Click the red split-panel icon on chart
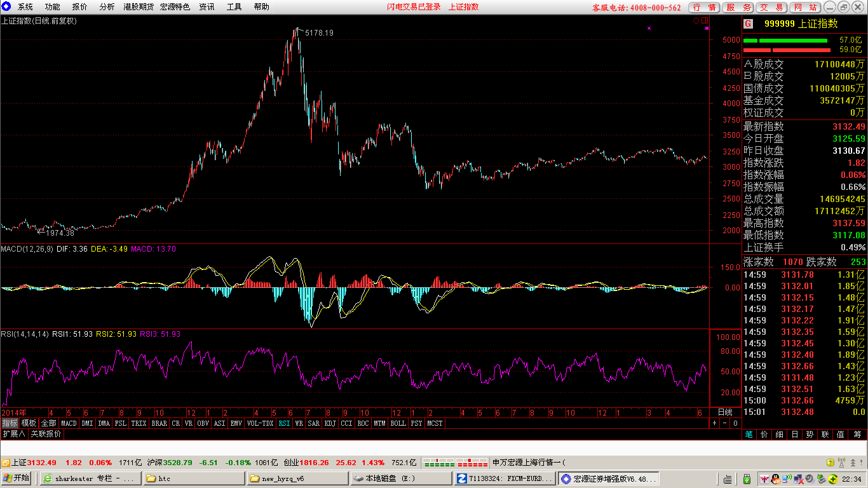Viewport: 868px width, 488px height. point(705,21)
